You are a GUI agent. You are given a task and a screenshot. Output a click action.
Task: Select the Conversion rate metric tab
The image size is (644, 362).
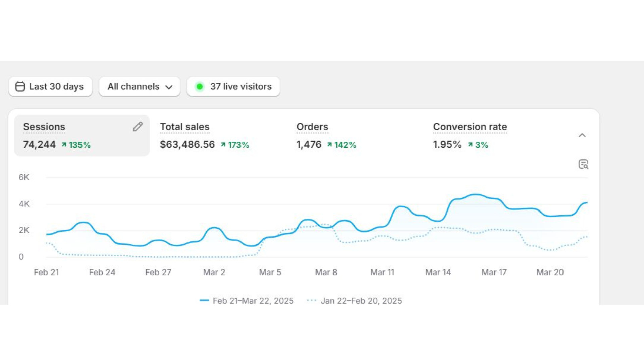470,127
